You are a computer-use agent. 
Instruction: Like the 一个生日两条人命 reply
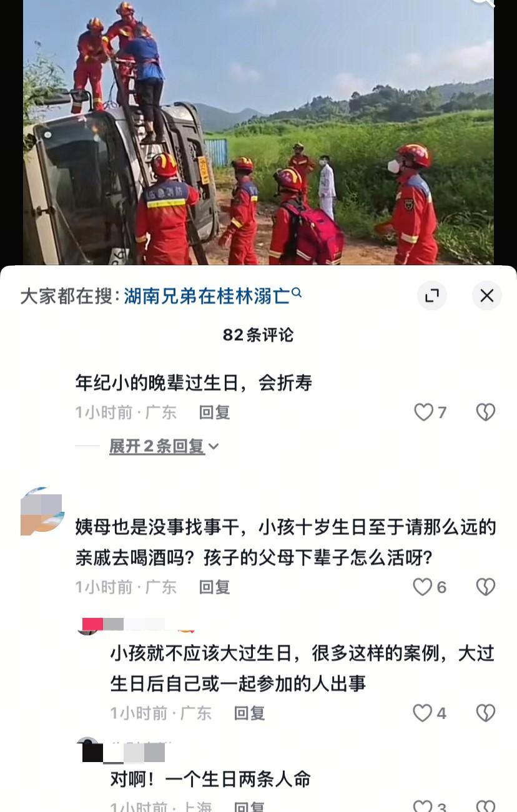pyautogui.click(x=430, y=805)
